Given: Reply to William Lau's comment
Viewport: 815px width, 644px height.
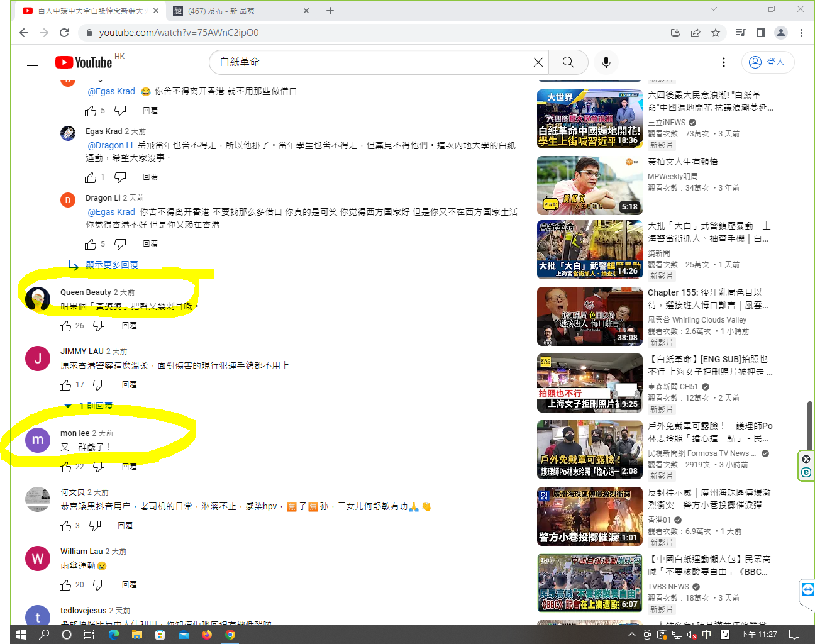Looking at the screenshot, I should click(130, 585).
